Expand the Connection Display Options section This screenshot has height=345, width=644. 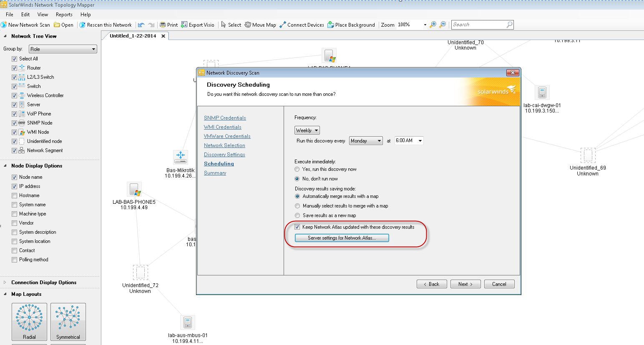5,282
